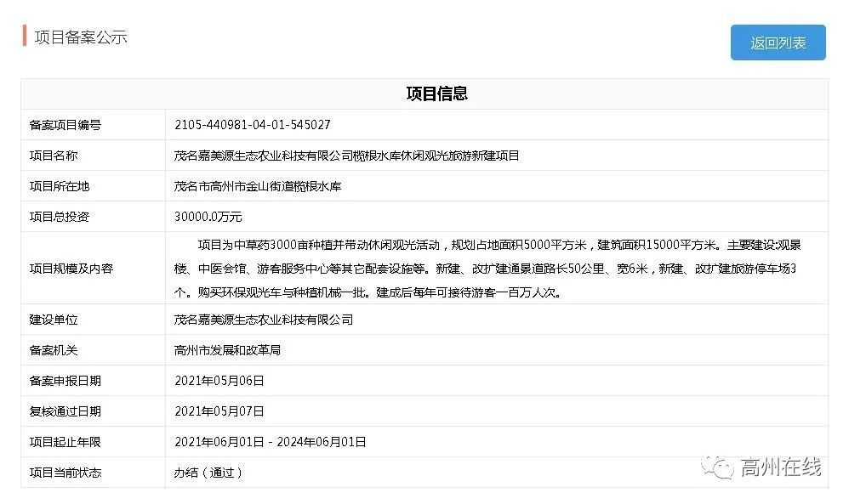Click the 备案申报日期 label

(65, 381)
